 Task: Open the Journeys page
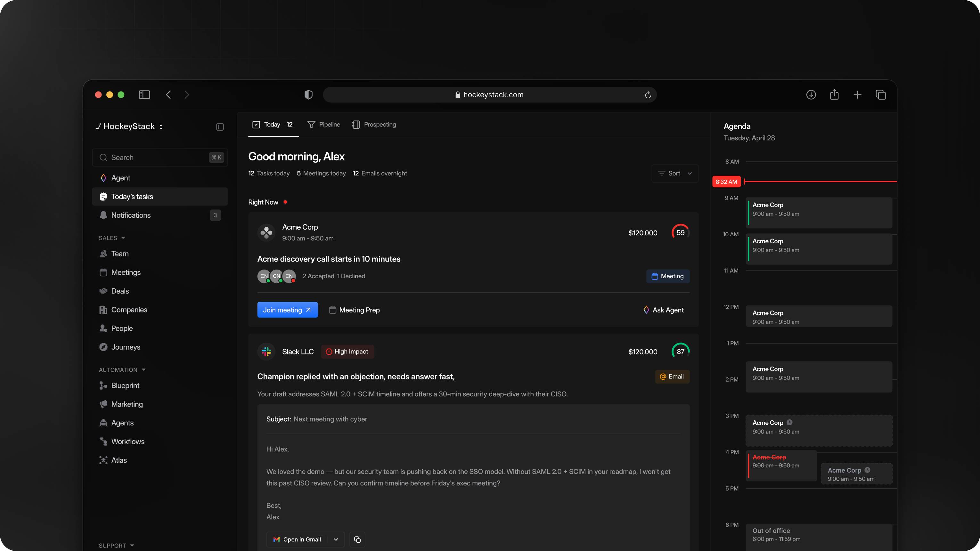pos(160,347)
